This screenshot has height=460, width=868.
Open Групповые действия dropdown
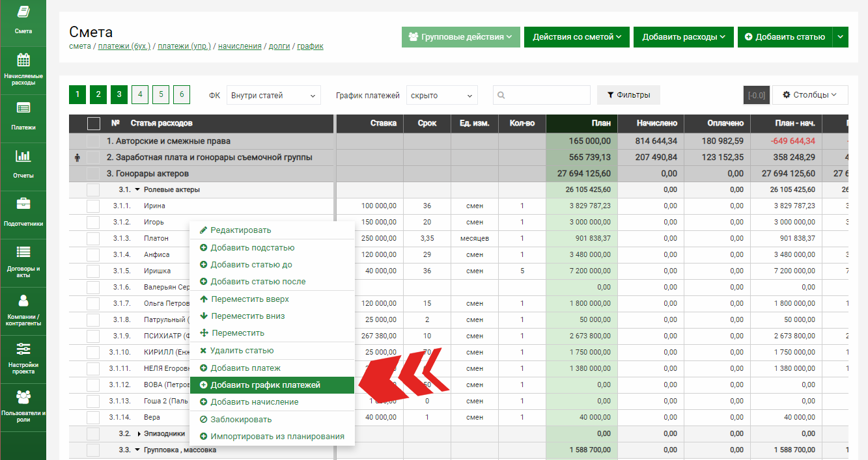461,37
